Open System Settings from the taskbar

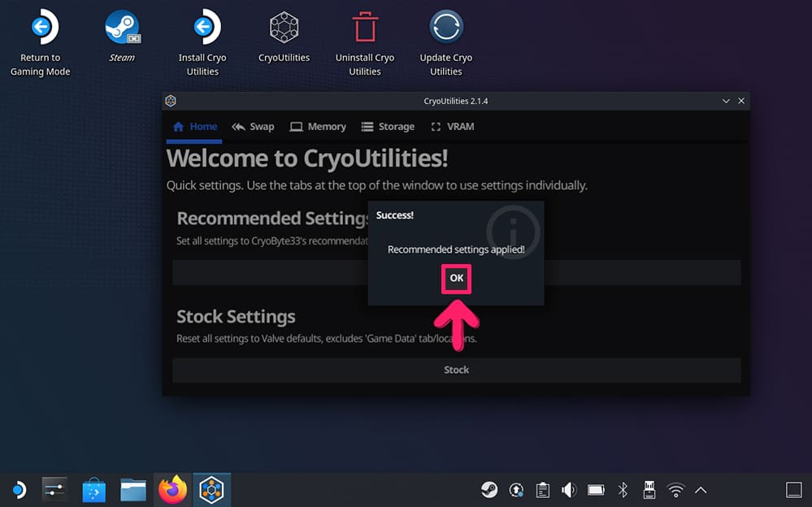tap(54, 490)
